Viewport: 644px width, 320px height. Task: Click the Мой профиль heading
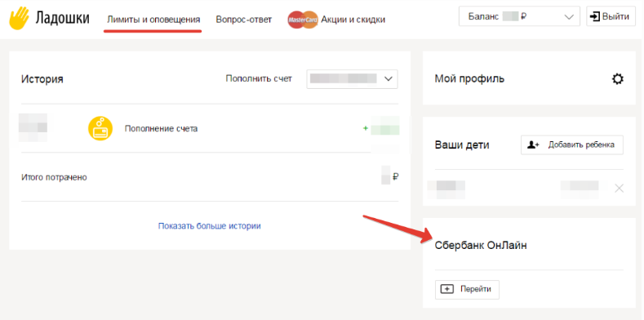(469, 79)
